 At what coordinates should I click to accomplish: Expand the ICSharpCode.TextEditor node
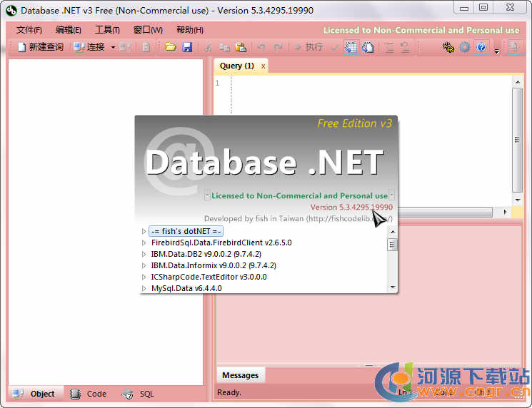144,277
